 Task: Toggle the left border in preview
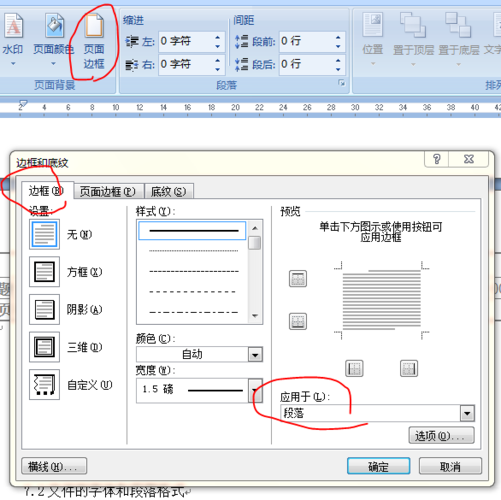pos(354,368)
